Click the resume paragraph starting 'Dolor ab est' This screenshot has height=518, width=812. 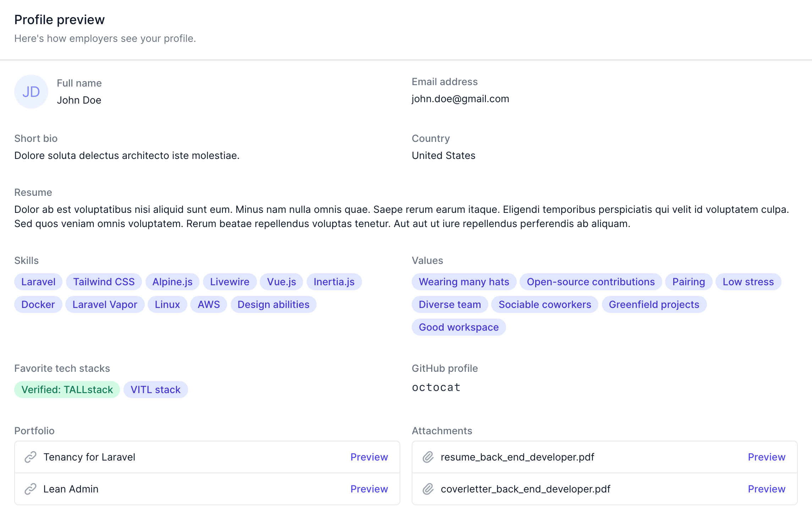[x=401, y=216]
